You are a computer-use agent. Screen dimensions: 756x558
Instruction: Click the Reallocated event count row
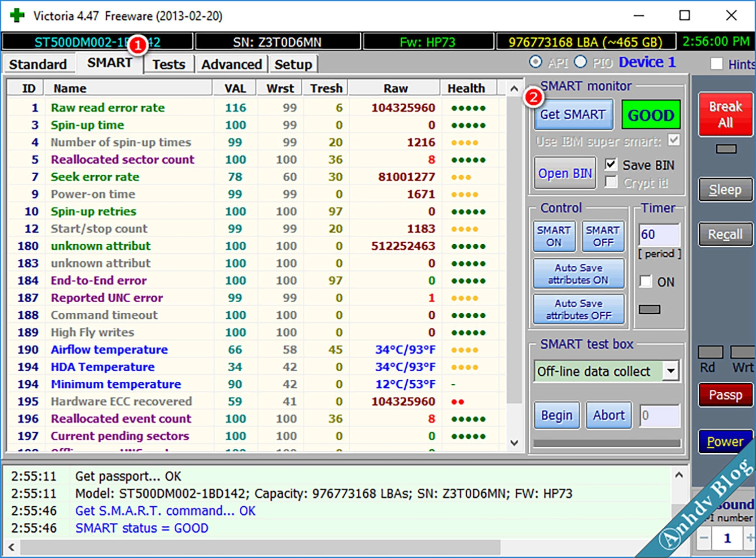click(x=257, y=419)
